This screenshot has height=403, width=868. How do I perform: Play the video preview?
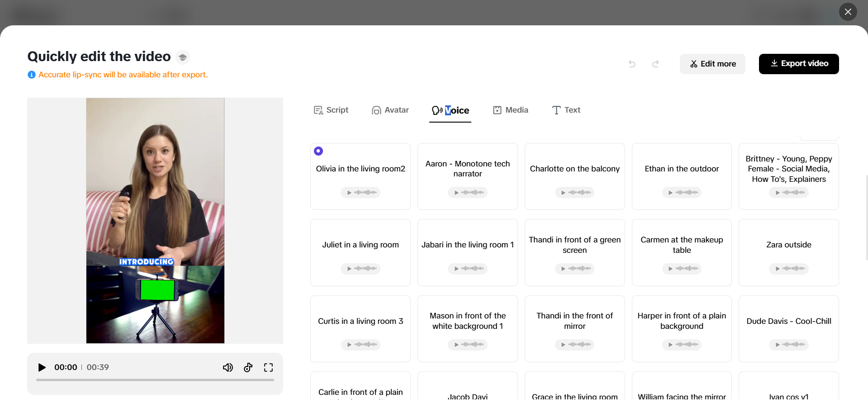click(x=42, y=367)
